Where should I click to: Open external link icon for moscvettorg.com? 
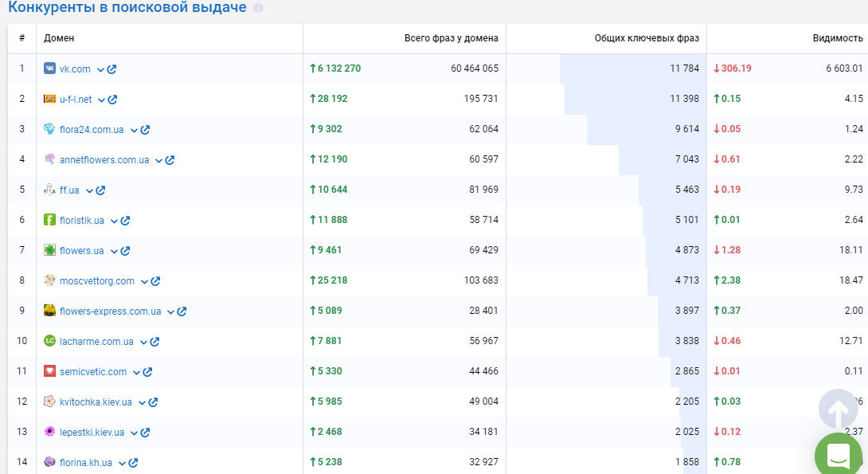155,281
